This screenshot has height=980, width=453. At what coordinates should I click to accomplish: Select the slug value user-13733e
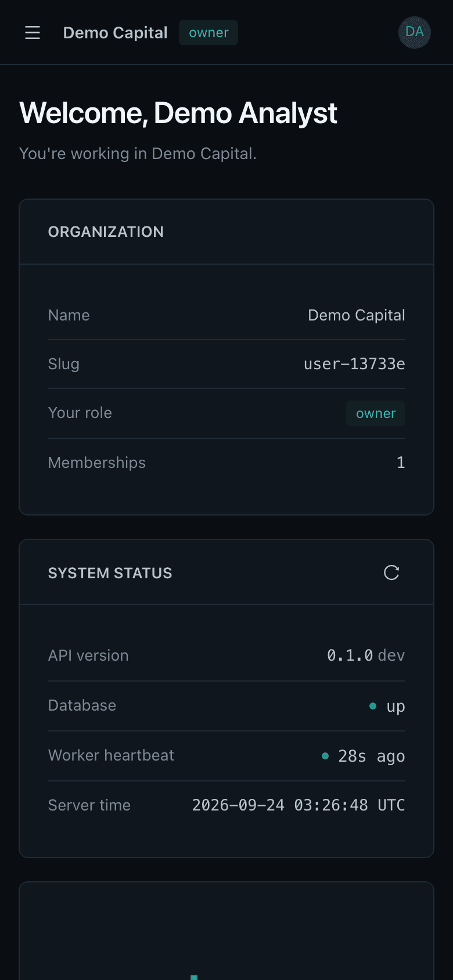354,364
